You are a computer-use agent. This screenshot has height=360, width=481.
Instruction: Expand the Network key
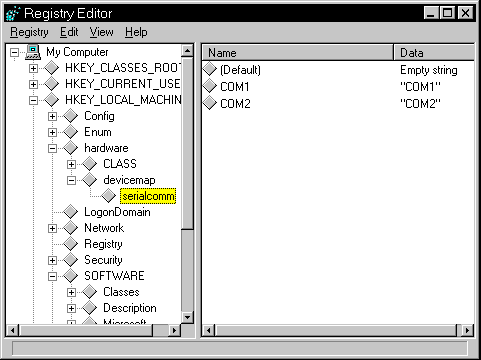(x=52, y=228)
